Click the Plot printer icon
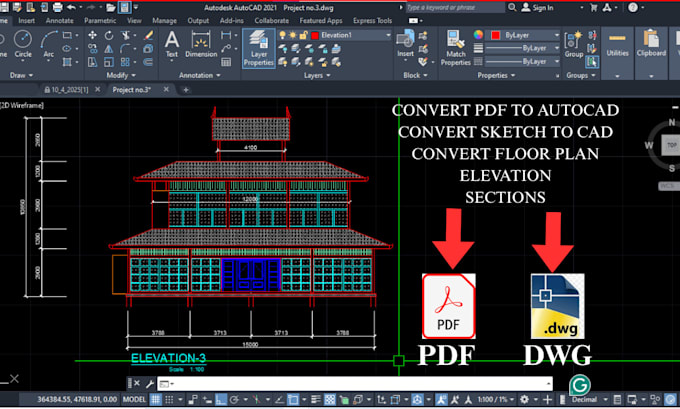 (57, 7)
